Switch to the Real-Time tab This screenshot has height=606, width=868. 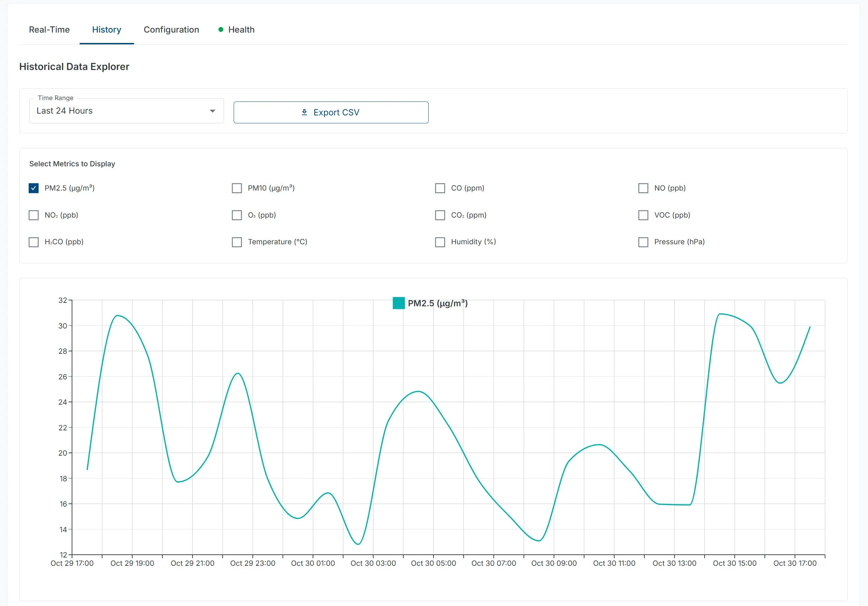(49, 29)
